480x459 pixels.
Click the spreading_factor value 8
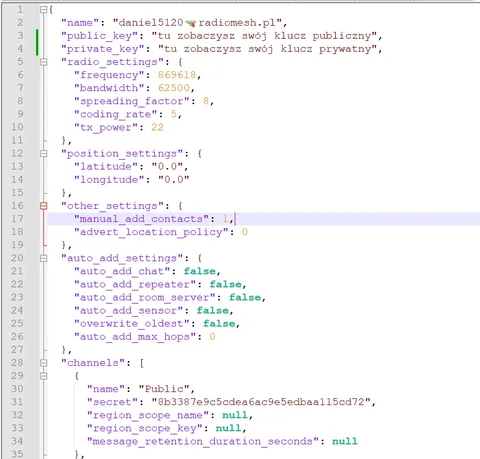(x=206, y=101)
